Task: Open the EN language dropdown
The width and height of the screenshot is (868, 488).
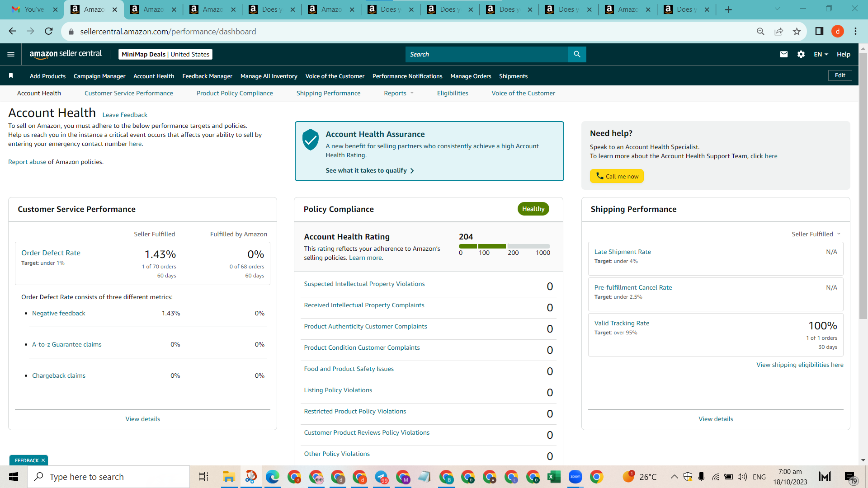Action: [x=821, y=54]
